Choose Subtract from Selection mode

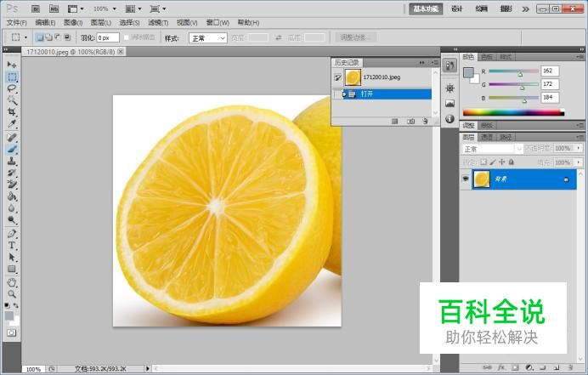(x=58, y=37)
